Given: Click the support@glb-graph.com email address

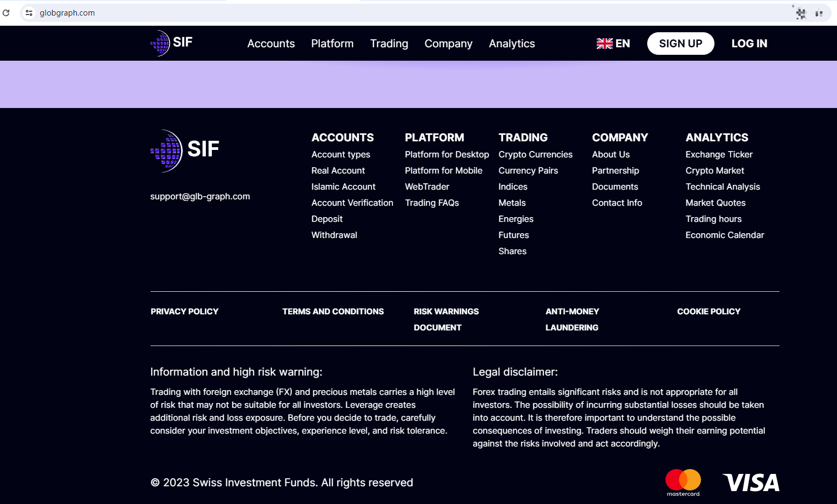Looking at the screenshot, I should tap(200, 196).
